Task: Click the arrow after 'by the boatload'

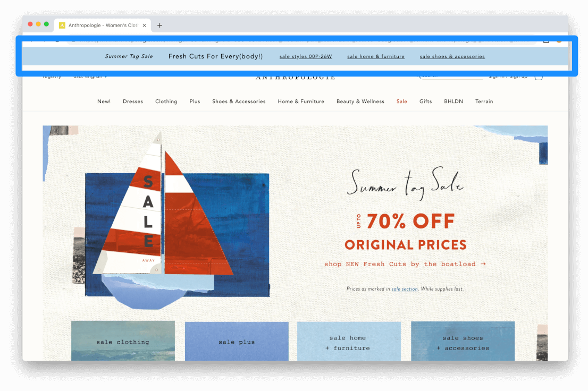Action: pos(483,264)
